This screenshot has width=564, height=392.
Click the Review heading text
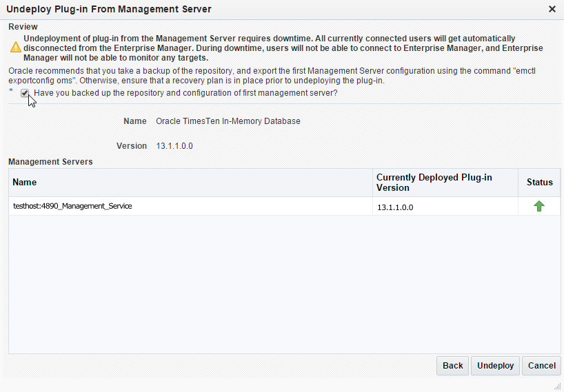pos(23,27)
